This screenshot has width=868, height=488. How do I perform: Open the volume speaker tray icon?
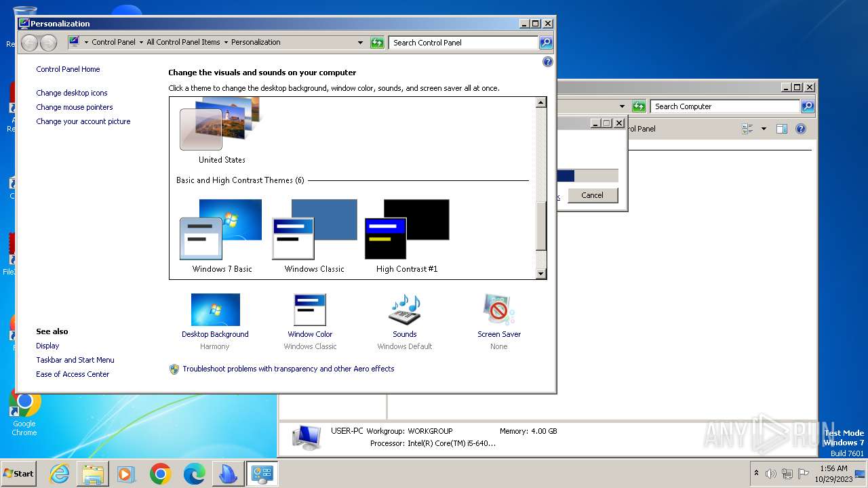[x=771, y=474]
